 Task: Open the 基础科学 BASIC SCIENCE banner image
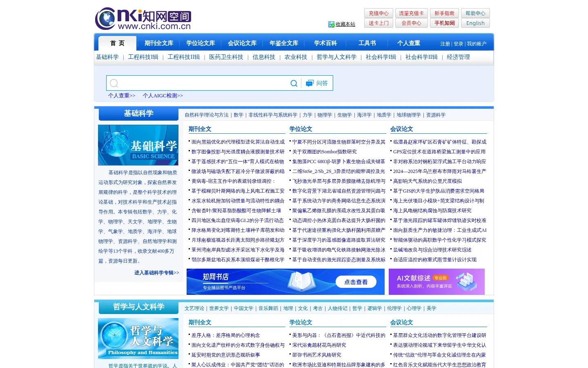(x=138, y=145)
